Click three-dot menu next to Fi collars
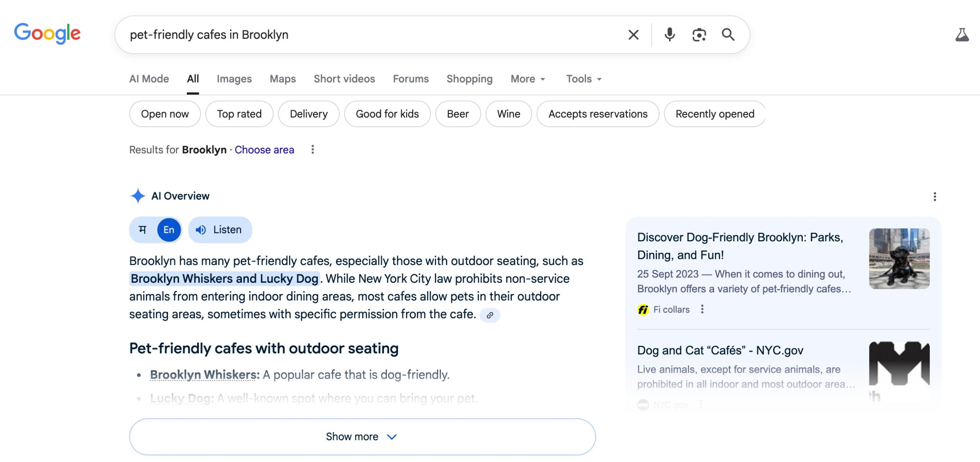The image size is (980, 462). click(x=702, y=309)
